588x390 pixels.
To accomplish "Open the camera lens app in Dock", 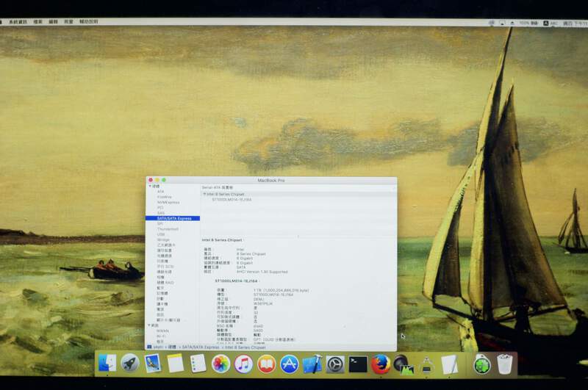I will pyautogui.click(x=404, y=364).
